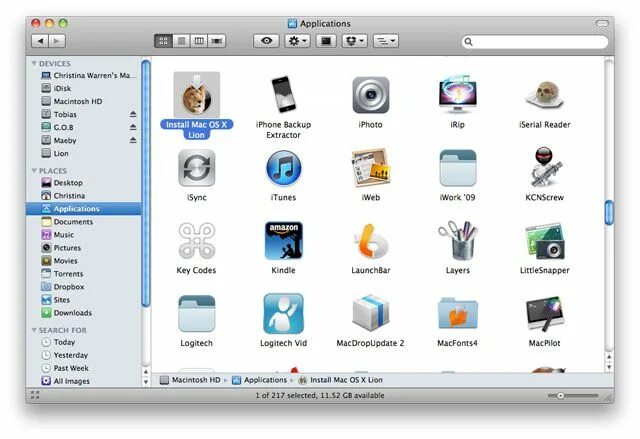The height and width of the screenshot is (439, 640).
Task: Select the MacDropUpdate 2 box icon
Action: 371,313
